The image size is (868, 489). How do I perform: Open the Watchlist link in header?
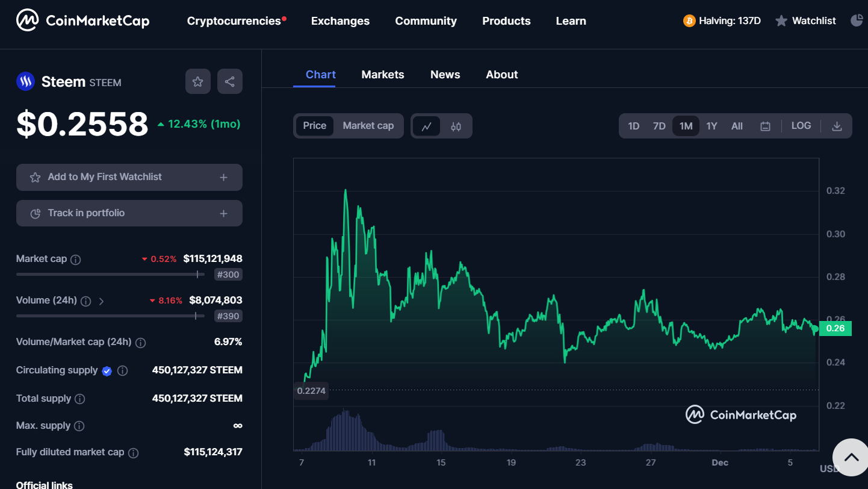(814, 21)
